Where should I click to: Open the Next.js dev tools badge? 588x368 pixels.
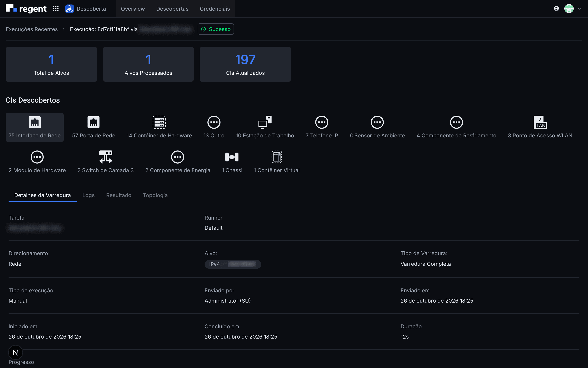click(15, 352)
